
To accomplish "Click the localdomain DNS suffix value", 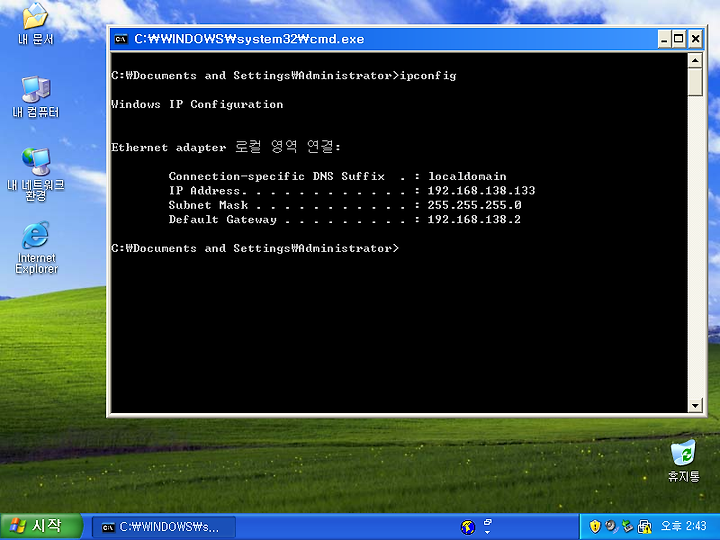I will coord(467,176).
